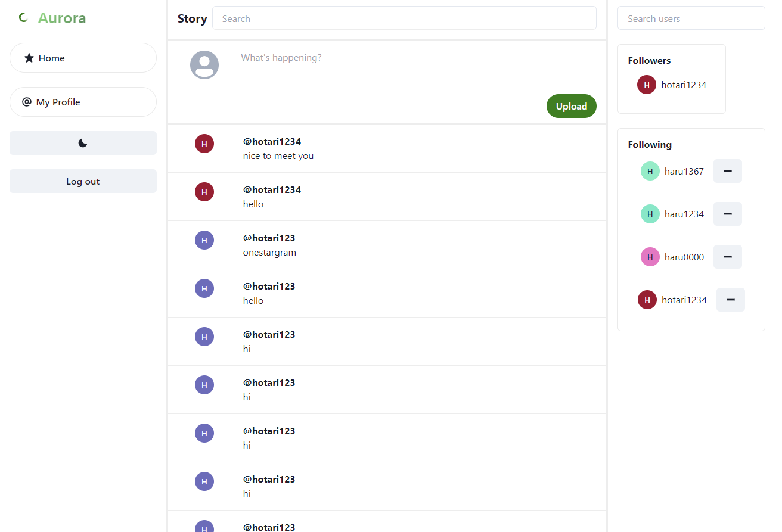The image size is (782, 532).
Task: Click hotari1234 name in Following list
Action: point(684,300)
